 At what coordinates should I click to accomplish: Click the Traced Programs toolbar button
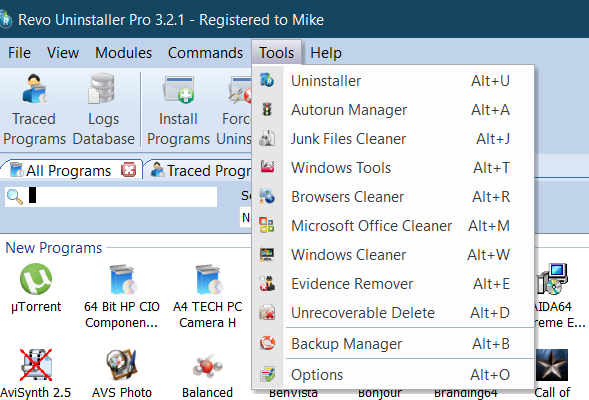[34, 109]
